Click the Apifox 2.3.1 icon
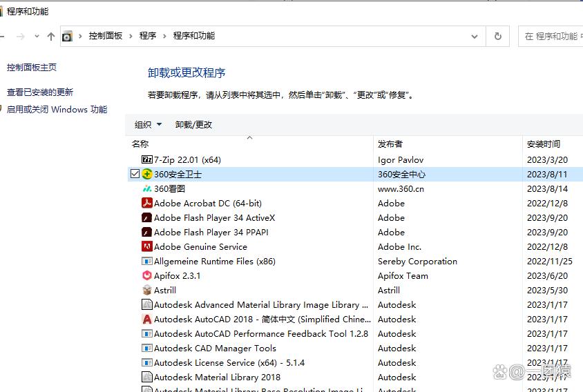Screen dimensions: 583x392 147,275
